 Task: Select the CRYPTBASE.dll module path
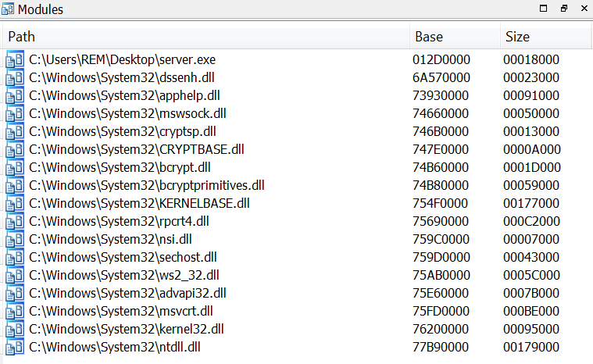coord(137,149)
